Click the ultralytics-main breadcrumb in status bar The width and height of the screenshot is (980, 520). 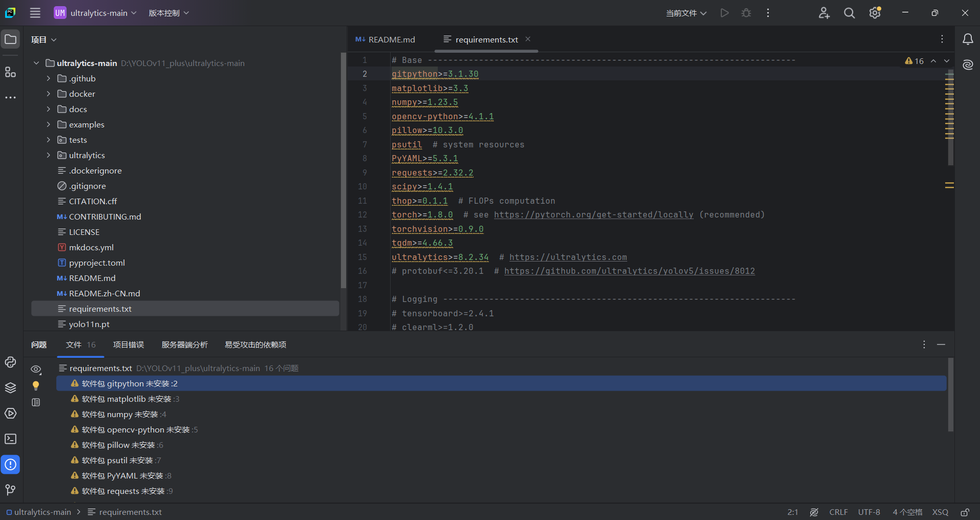[39, 512]
